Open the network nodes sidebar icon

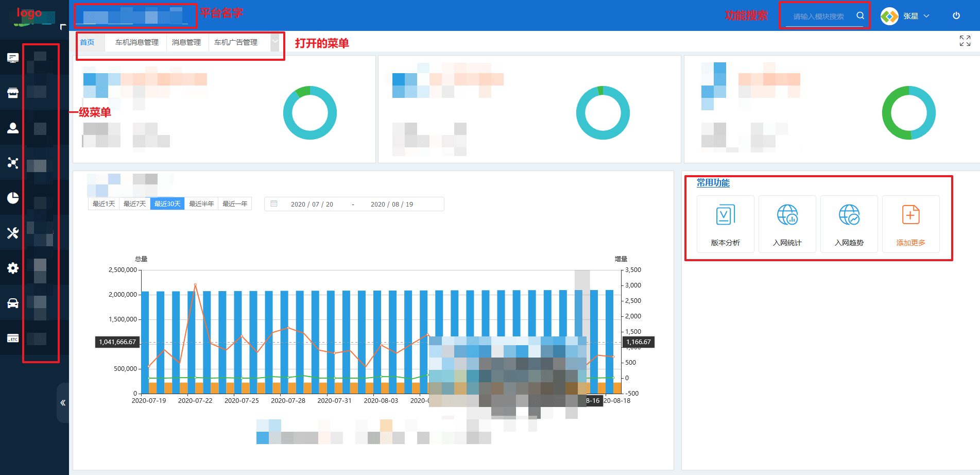click(x=13, y=163)
